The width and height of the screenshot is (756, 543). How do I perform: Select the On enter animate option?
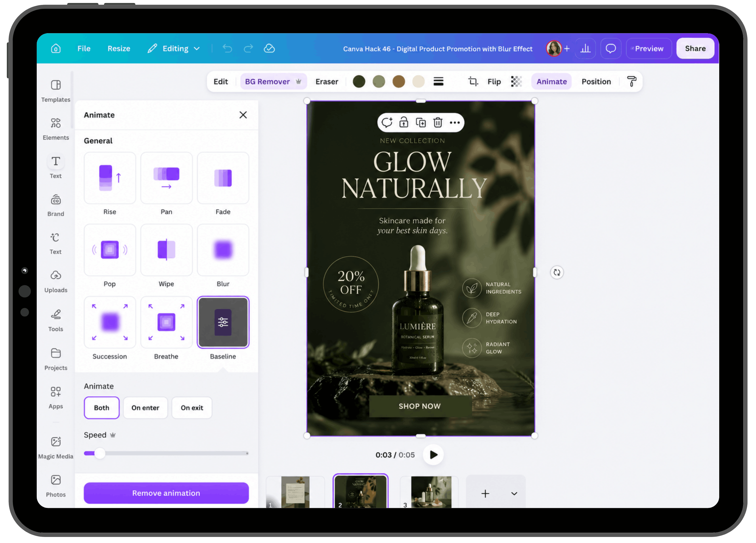[145, 408]
